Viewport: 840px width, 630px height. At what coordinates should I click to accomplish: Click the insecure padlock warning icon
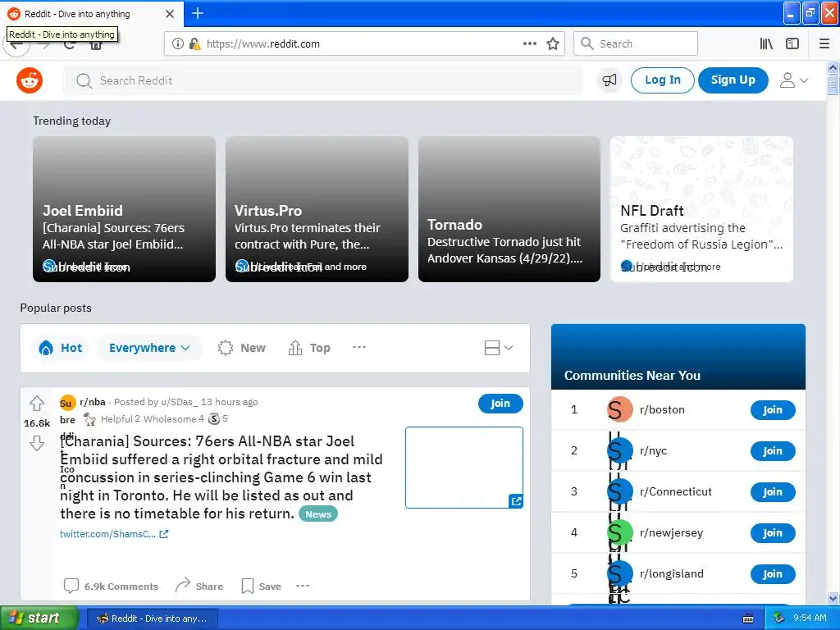tap(194, 44)
